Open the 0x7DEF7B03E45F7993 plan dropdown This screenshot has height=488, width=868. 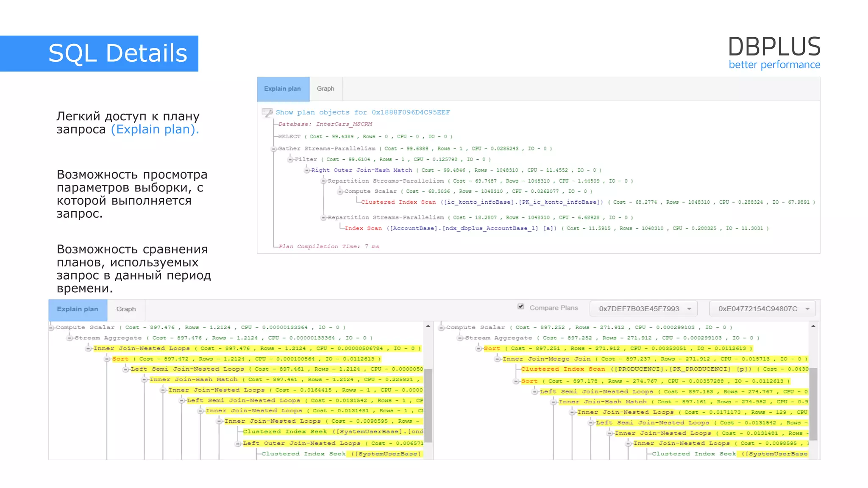644,309
